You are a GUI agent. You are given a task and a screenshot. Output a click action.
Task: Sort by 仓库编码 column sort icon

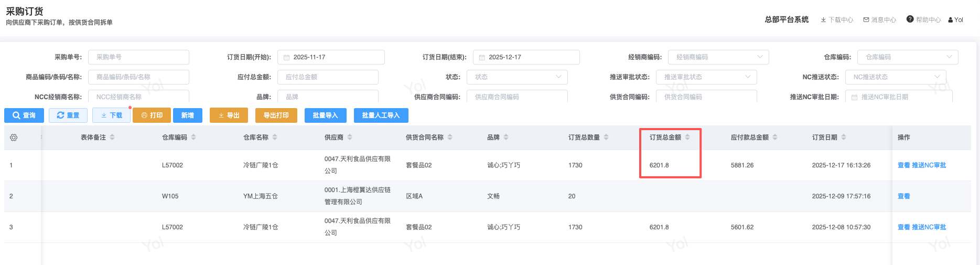point(193,137)
